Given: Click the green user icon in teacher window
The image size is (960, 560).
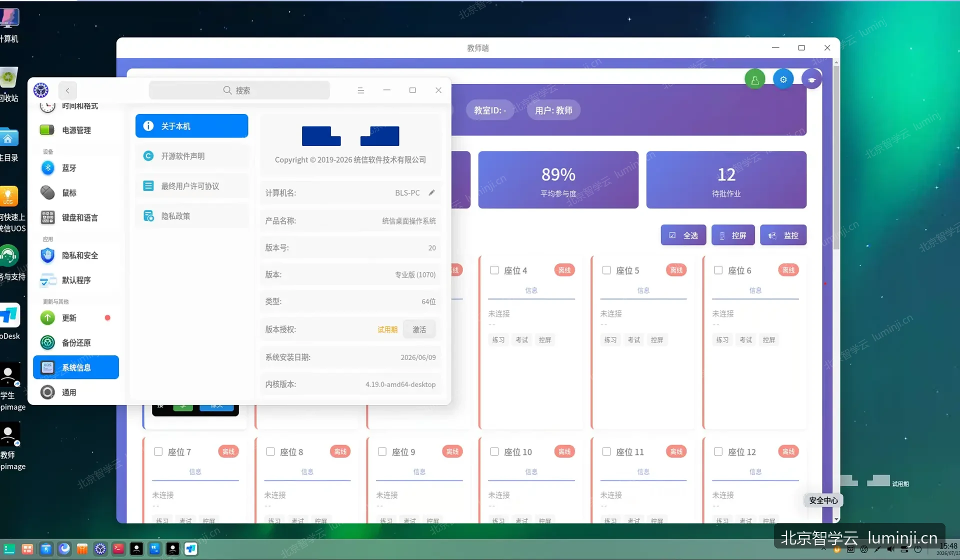Looking at the screenshot, I should 754,79.
